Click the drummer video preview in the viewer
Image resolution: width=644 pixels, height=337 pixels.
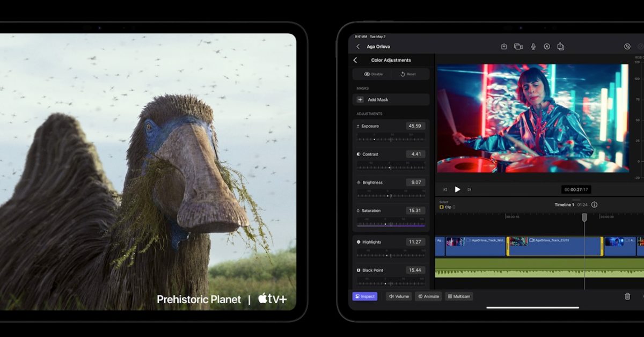[532, 118]
